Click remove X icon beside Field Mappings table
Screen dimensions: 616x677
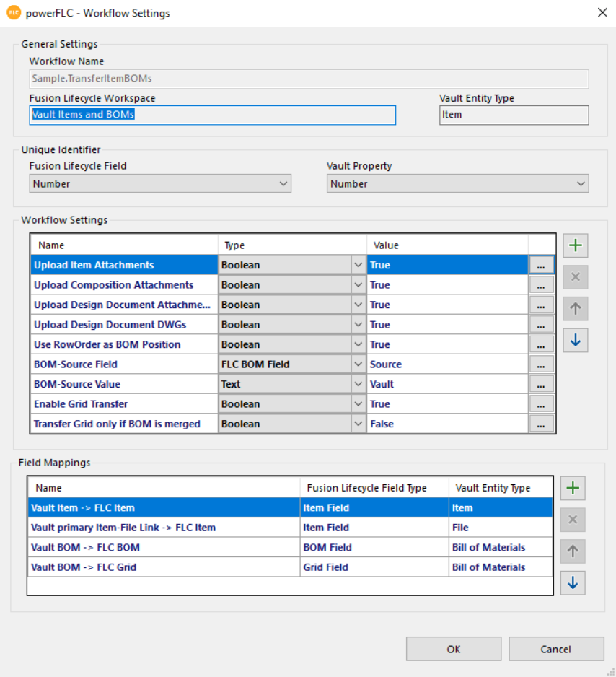tap(573, 520)
